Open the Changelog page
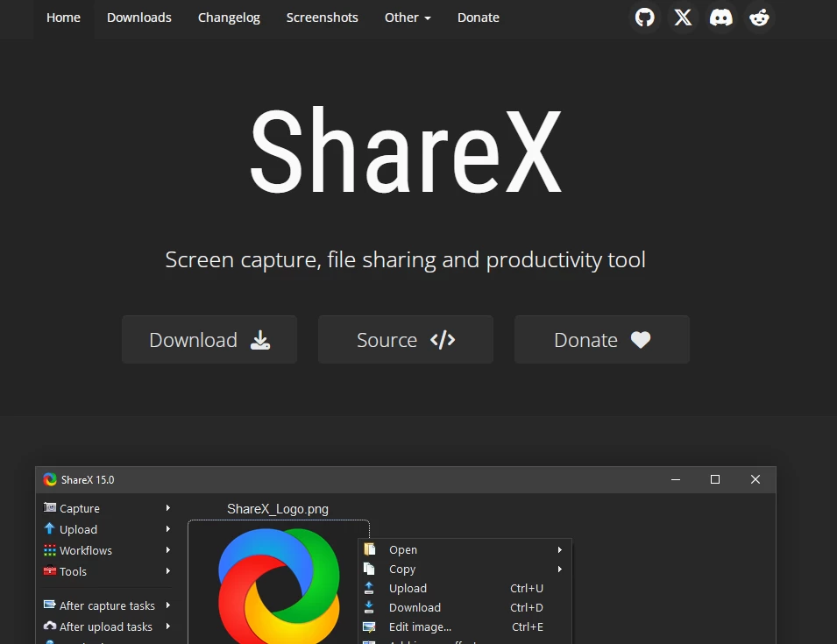The image size is (837, 644). coord(229,18)
